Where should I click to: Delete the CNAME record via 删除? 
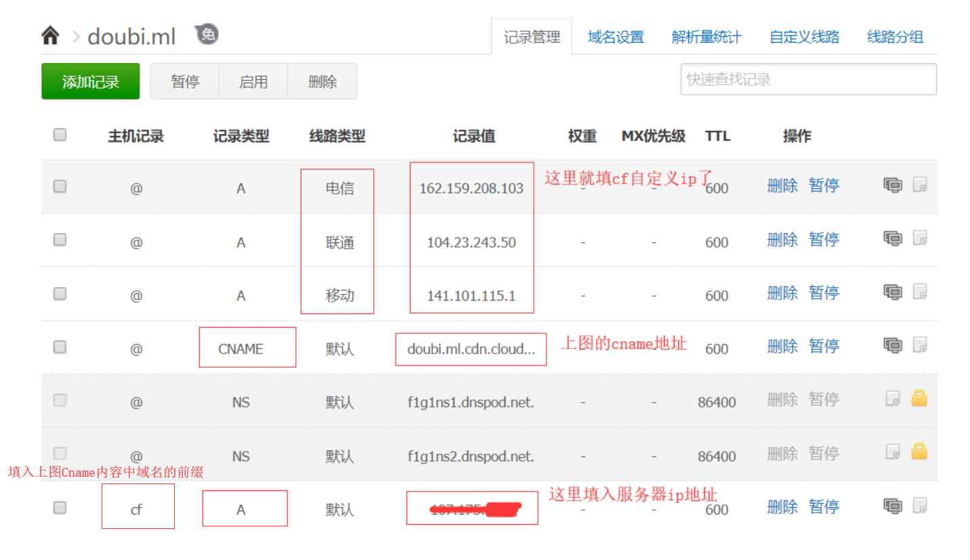pyautogui.click(x=782, y=345)
